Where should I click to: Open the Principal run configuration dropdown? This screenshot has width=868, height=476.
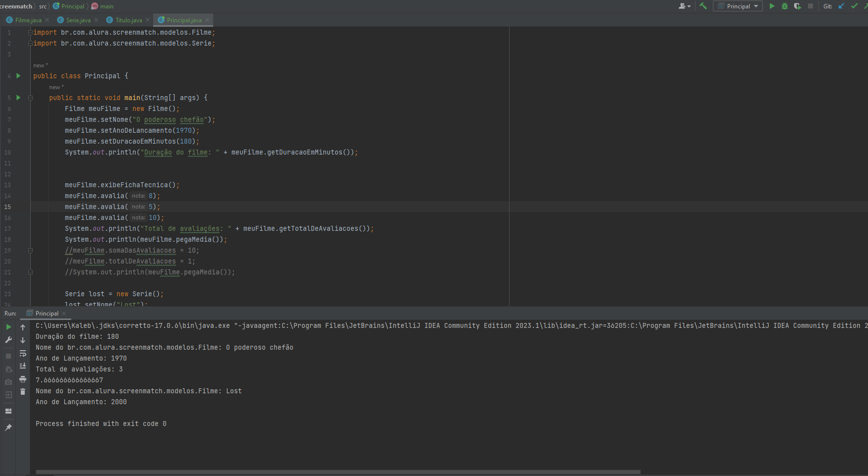738,6
